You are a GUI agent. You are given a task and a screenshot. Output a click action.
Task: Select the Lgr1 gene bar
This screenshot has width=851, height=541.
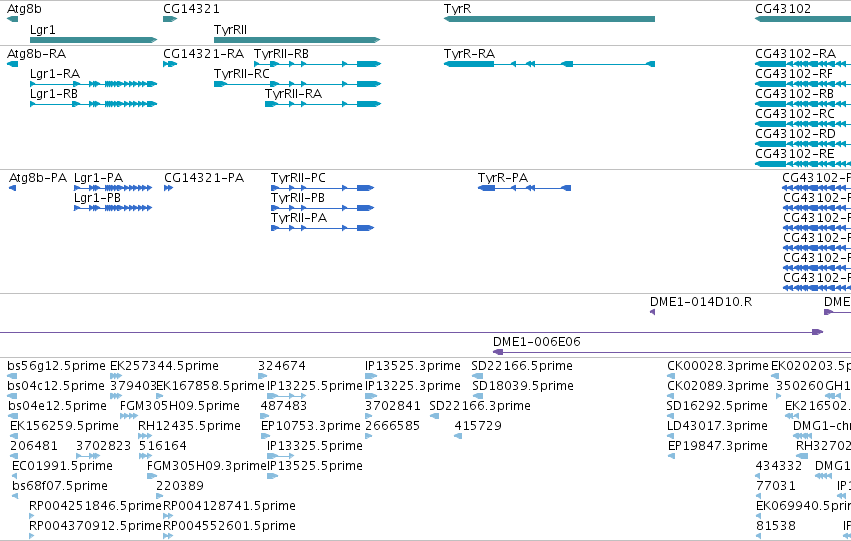click(93, 40)
